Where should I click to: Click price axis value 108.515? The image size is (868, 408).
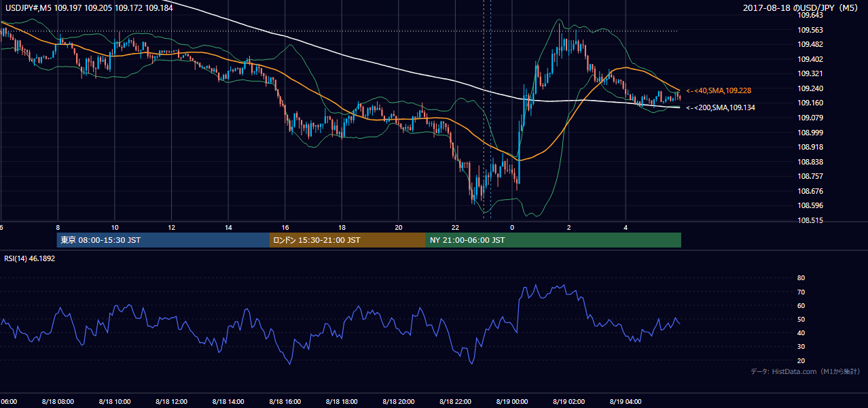pyautogui.click(x=810, y=220)
